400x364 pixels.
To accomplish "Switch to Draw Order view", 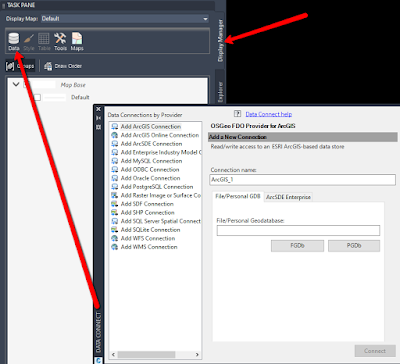I will click(x=63, y=66).
